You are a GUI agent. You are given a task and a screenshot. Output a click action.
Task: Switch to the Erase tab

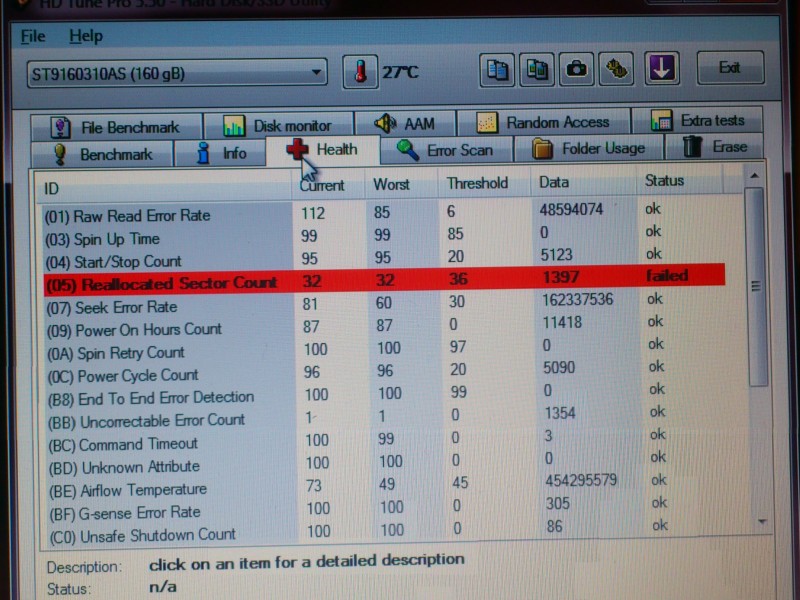[x=715, y=147]
